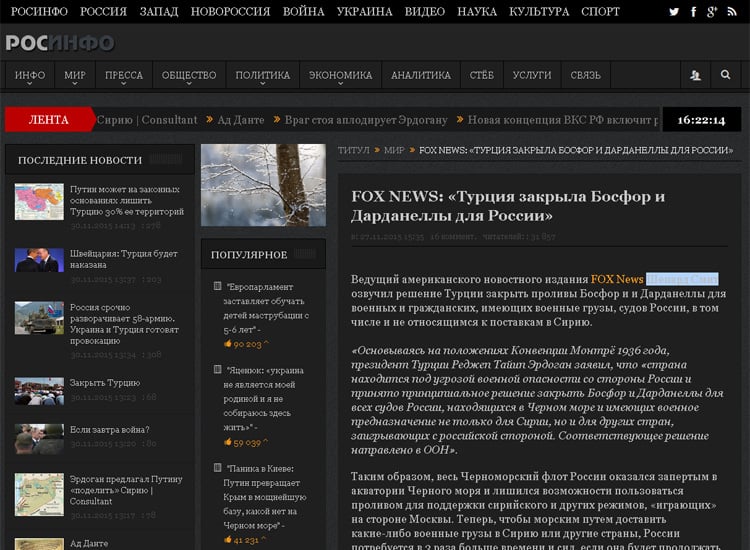Click document icon beside 'Яценюк' item
Screen dimensions: 750x550
point(217,370)
